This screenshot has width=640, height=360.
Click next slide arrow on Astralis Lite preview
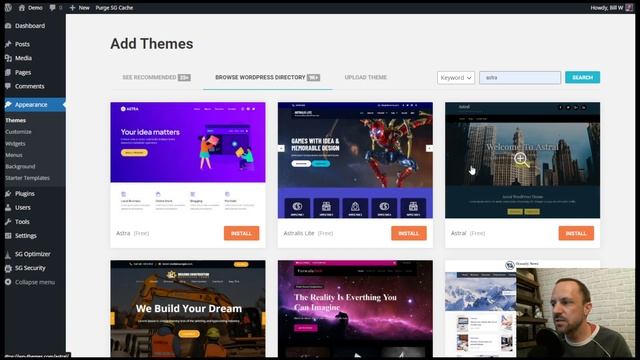[x=429, y=148]
